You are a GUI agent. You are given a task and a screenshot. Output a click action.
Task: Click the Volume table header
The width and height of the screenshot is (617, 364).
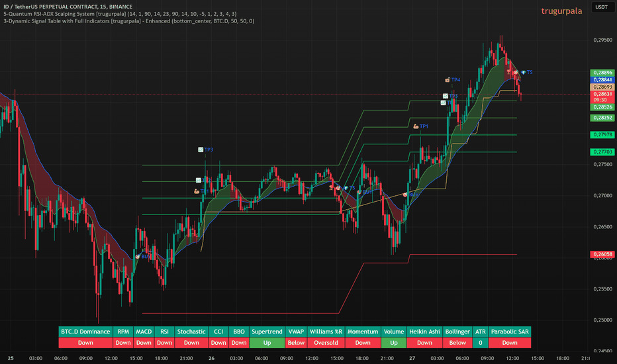pos(394,332)
